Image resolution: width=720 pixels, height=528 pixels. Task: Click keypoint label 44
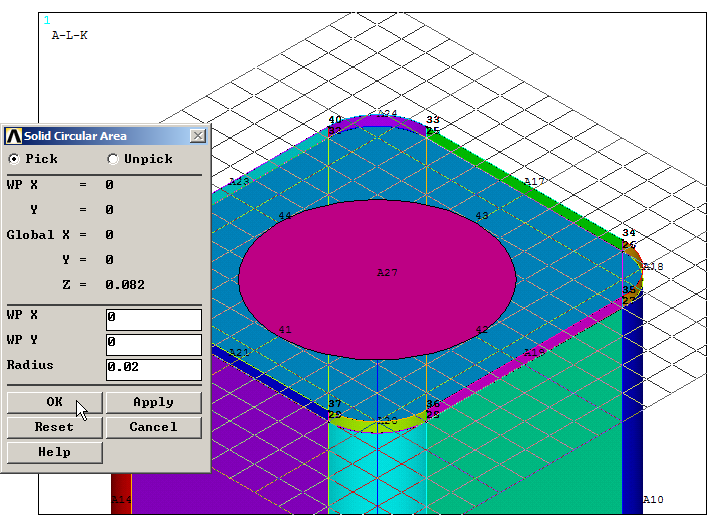(285, 215)
